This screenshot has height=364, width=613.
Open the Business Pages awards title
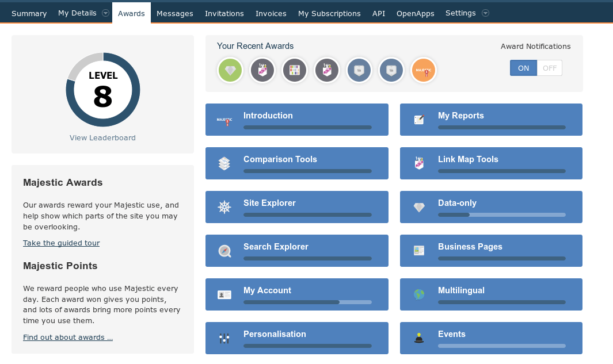click(x=470, y=247)
